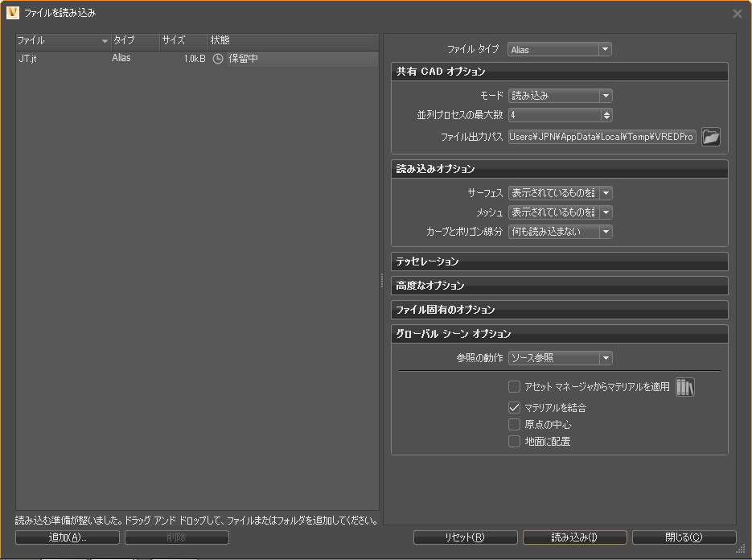752x560 pixels.
Task: Uncheck the マテリアルを結合 checkbox
Action: 514,407
